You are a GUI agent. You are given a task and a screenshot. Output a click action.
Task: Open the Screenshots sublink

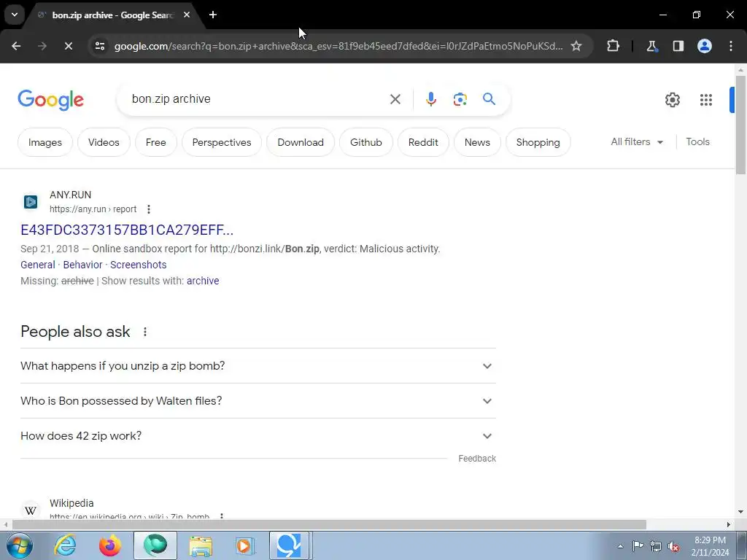[x=138, y=265]
